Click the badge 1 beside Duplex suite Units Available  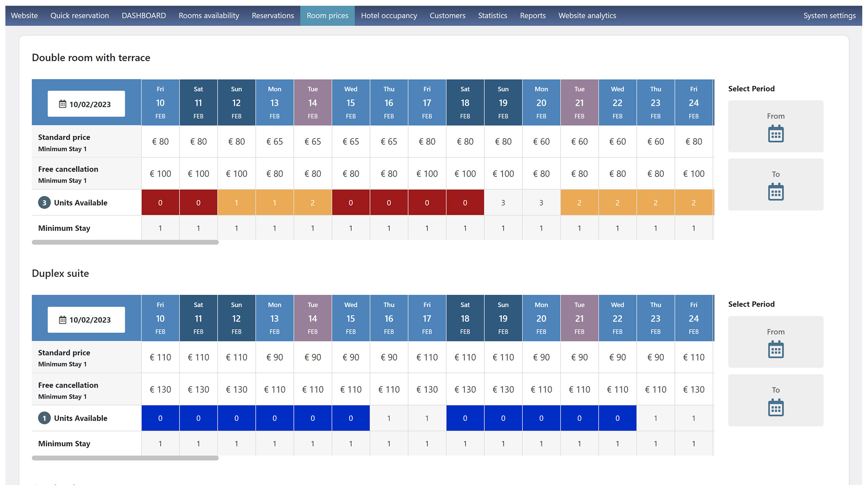coord(44,418)
